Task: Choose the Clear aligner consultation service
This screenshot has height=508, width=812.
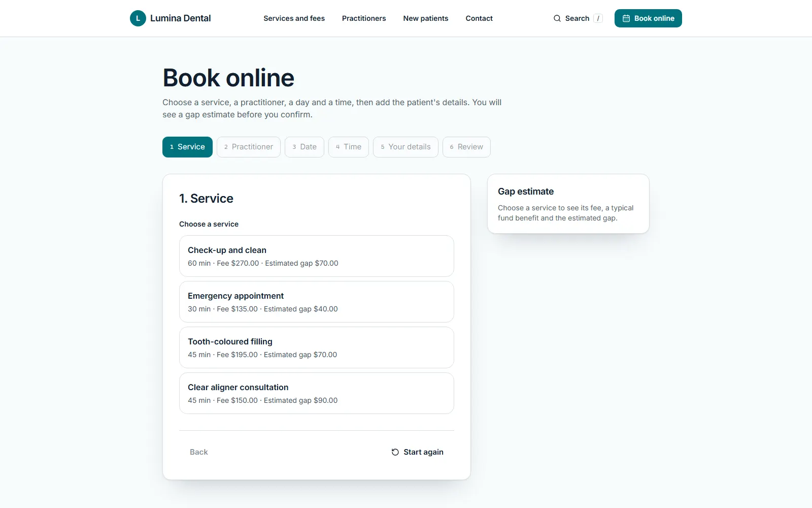Action: (317, 393)
